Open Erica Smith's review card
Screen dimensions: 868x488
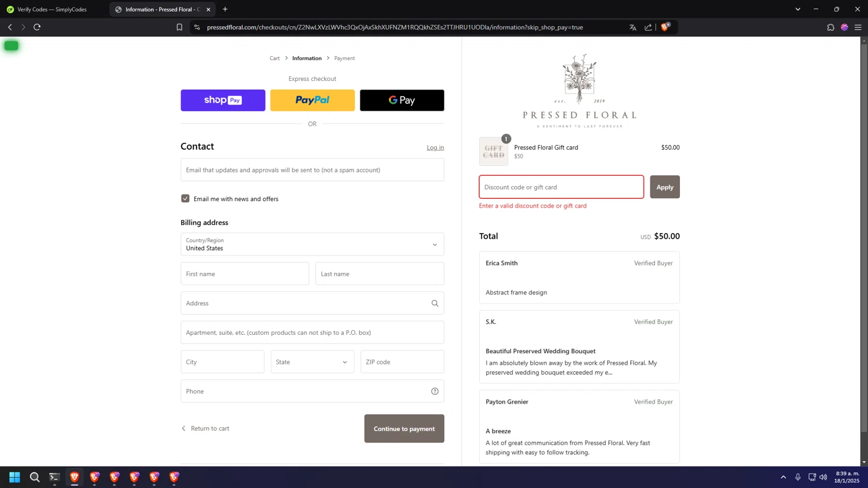click(x=579, y=278)
